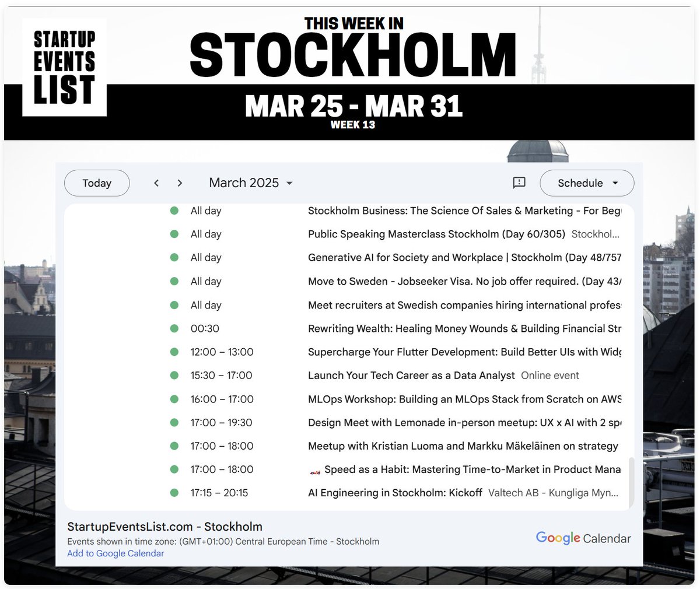The height and width of the screenshot is (589, 700).
Task: Click the 15:30 – 17:00 time entry
Action: pyautogui.click(x=221, y=376)
